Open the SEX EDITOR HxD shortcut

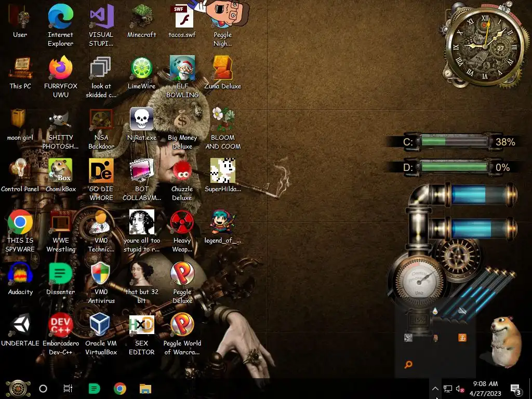[x=141, y=334]
